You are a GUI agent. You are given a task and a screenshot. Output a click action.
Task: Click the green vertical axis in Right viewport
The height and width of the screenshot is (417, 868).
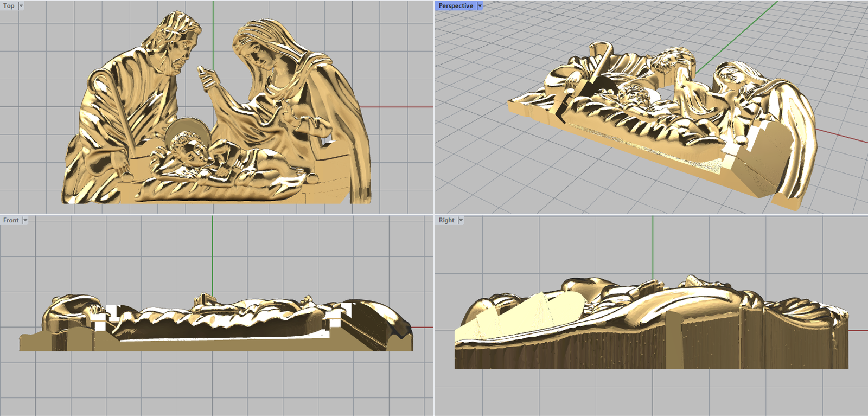pos(653,244)
